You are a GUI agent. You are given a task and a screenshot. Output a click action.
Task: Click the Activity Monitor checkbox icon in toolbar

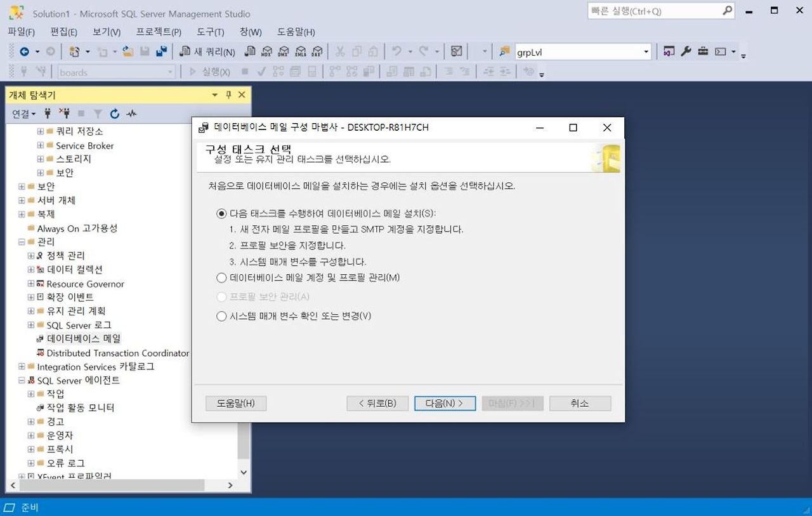pos(456,52)
